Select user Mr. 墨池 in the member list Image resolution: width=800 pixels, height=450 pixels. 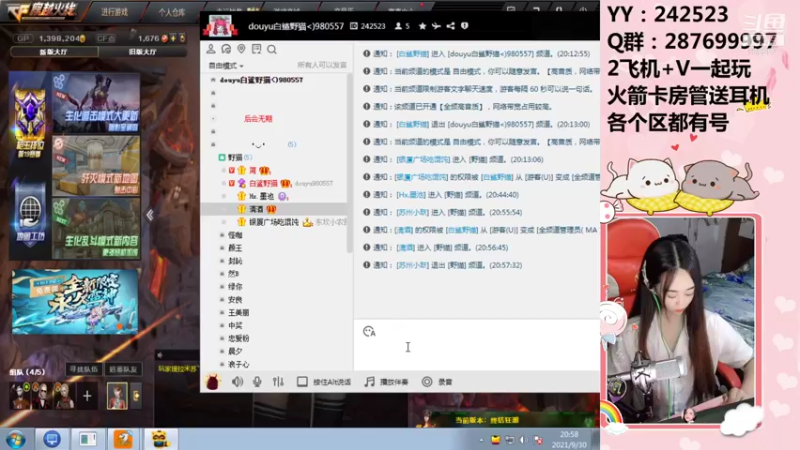(261, 196)
